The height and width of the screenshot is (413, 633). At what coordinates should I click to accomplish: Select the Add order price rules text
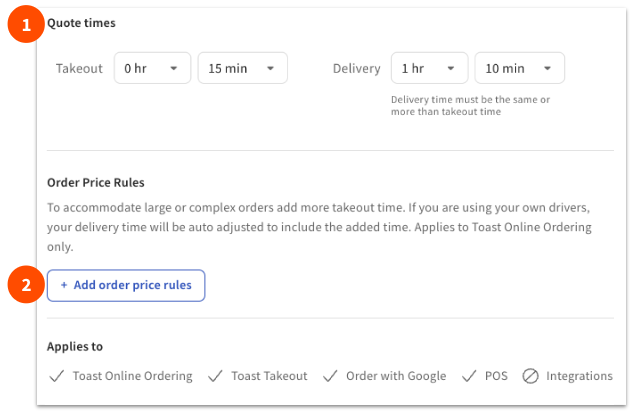133,285
